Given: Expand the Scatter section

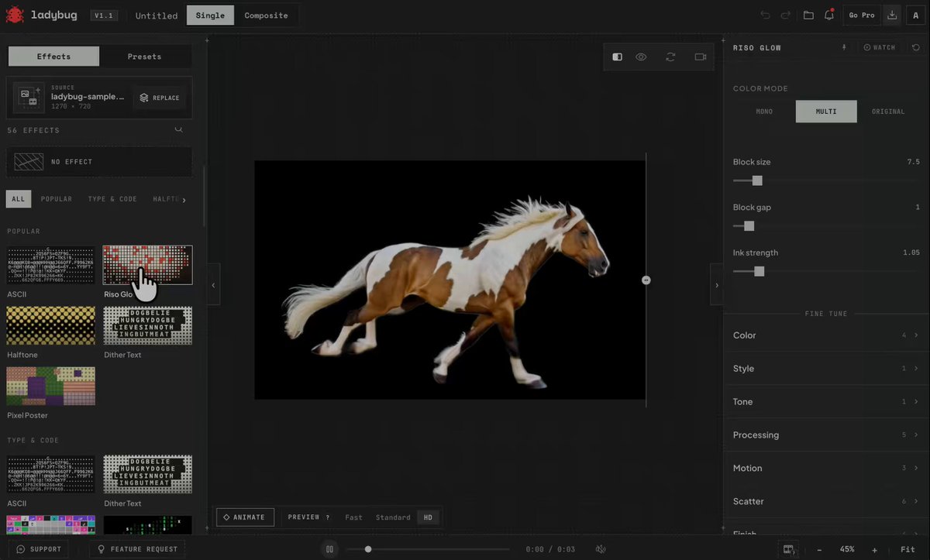Looking at the screenshot, I should coord(826,501).
